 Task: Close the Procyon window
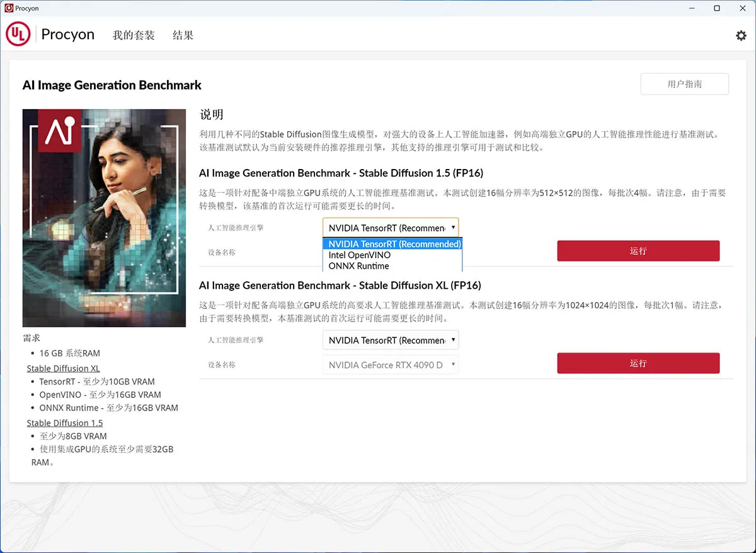click(742, 8)
